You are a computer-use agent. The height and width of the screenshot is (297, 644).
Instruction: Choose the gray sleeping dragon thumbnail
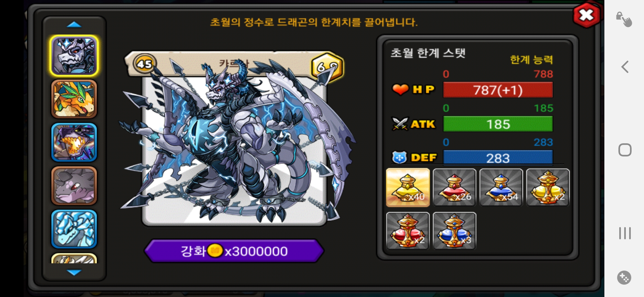click(74, 186)
